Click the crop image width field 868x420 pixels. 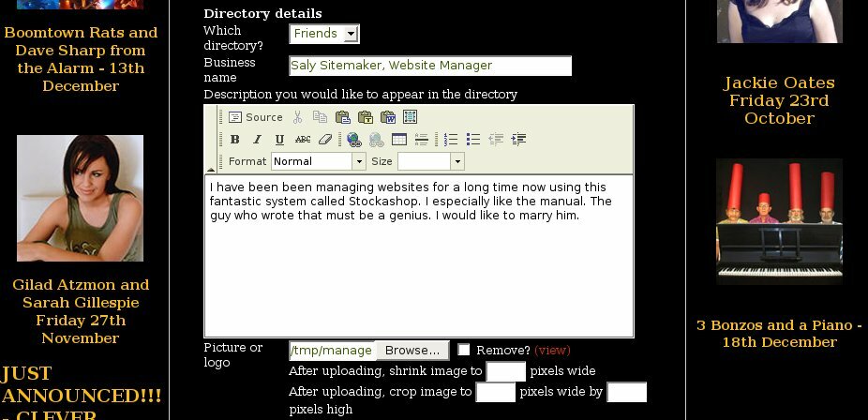point(496,392)
